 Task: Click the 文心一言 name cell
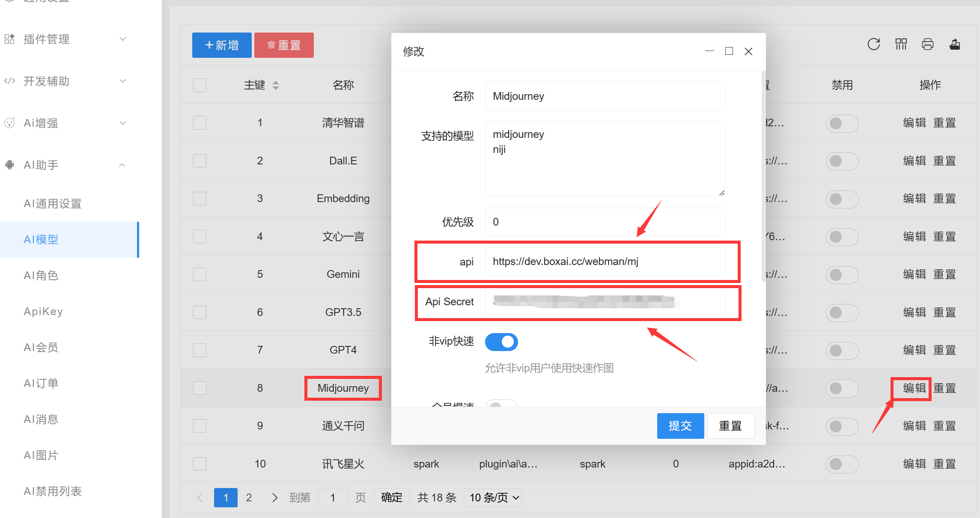coord(343,236)
